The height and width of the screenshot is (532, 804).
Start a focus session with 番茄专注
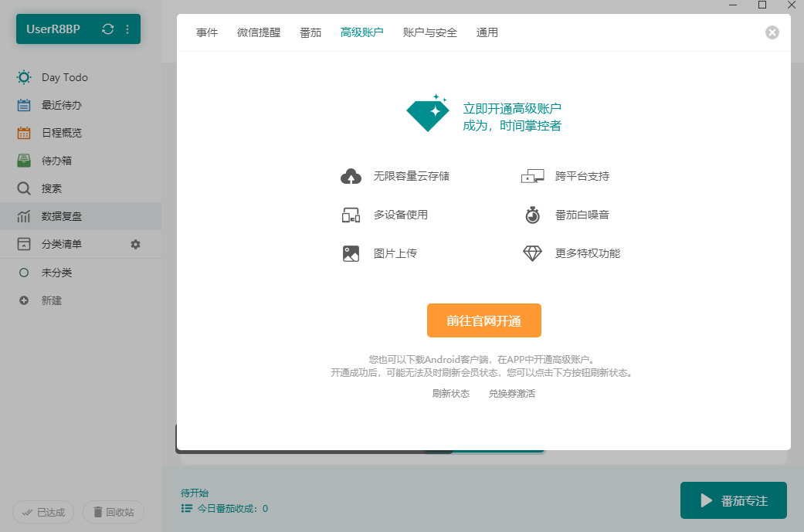tap(732, 500)
